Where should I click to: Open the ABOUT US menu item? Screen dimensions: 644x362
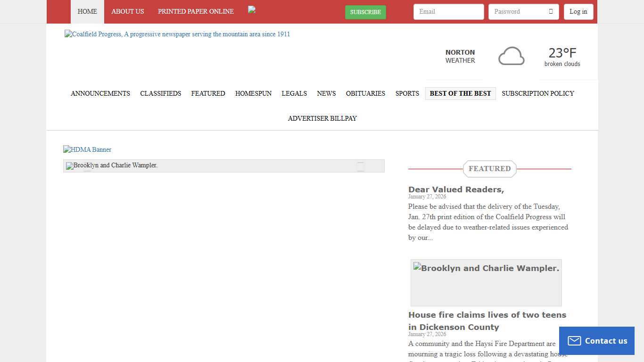(127, 11)
